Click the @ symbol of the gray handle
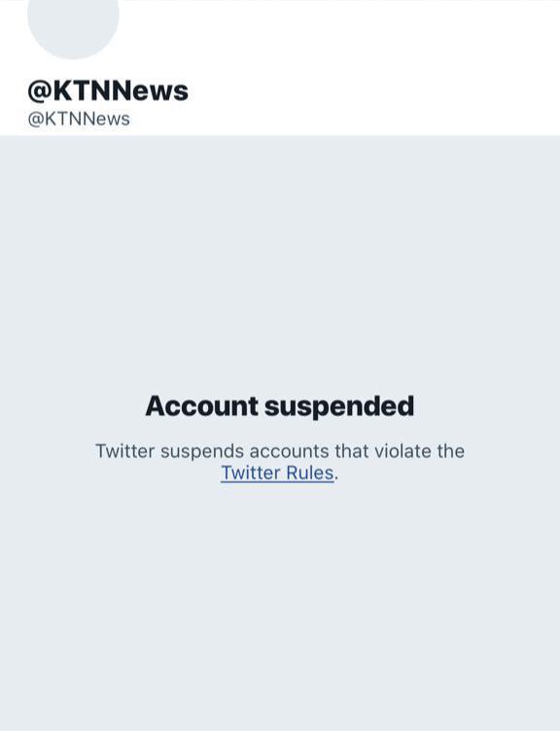The height and width of the screenshot is (731, 560). pyautogui.click(x=35, y=120)
